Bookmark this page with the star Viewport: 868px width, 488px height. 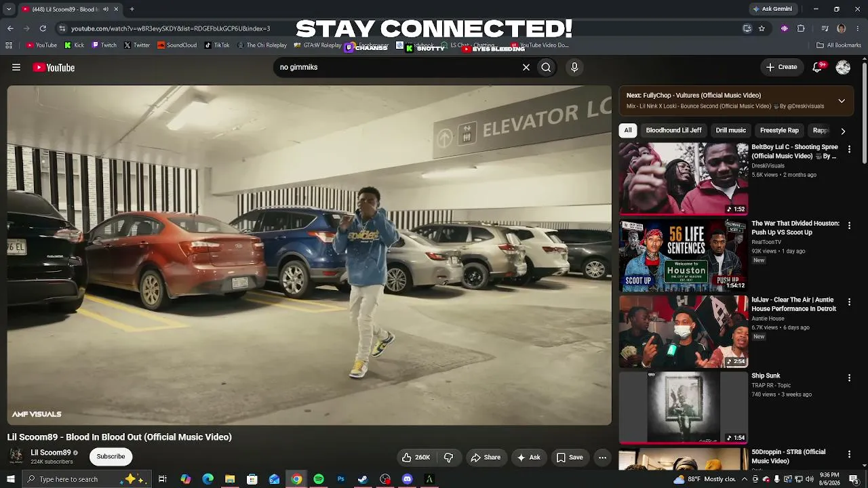[762, 28]
